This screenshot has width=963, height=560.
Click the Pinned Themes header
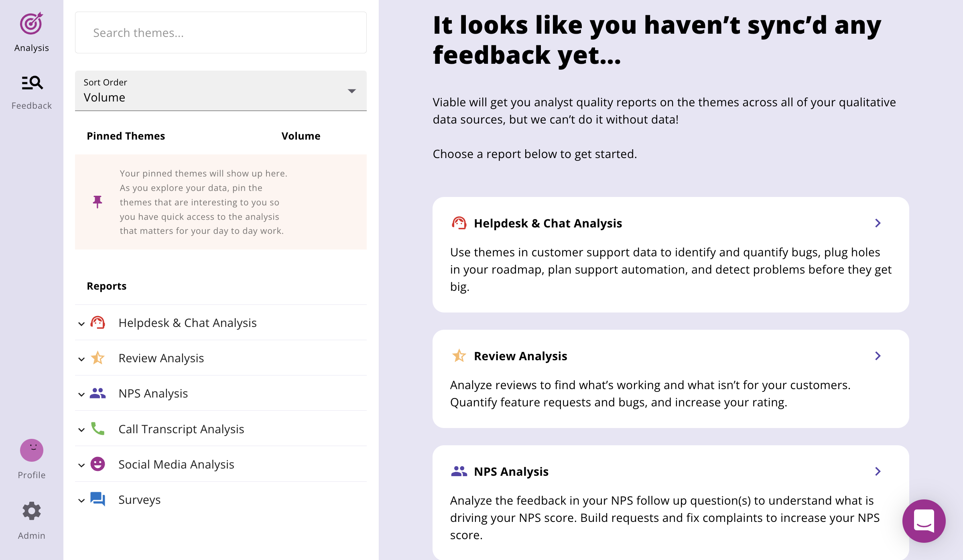coord(126,136)
